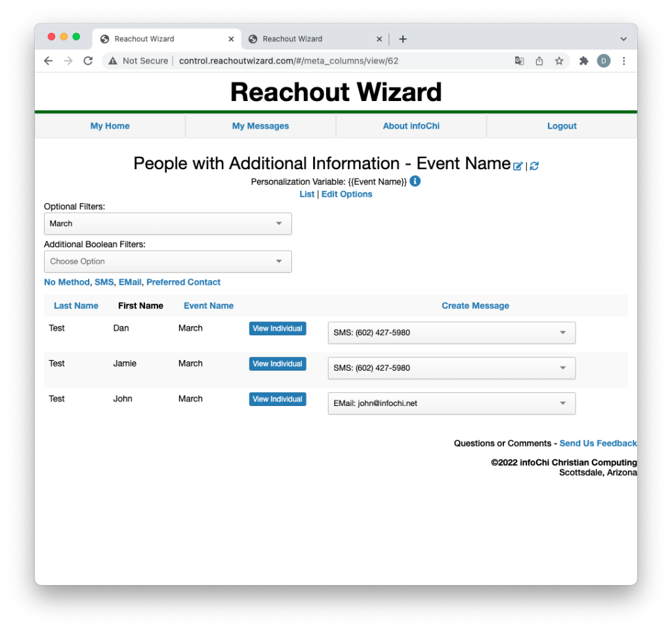Click the tab search chevron at top right
The image size is (672, 631).
click(623, 39)
